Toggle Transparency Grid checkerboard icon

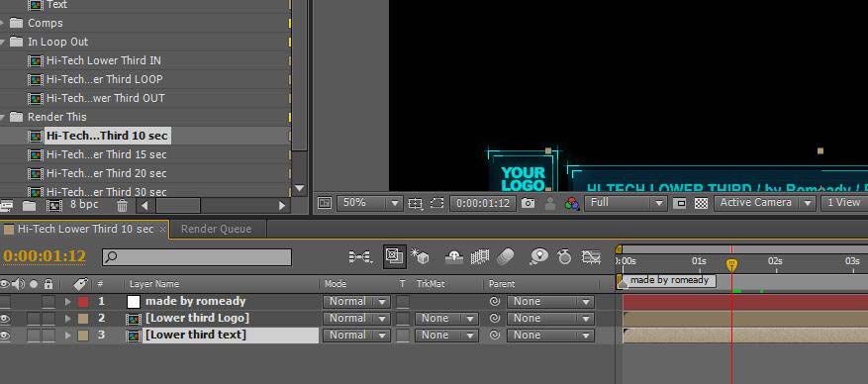click(702, 203)
